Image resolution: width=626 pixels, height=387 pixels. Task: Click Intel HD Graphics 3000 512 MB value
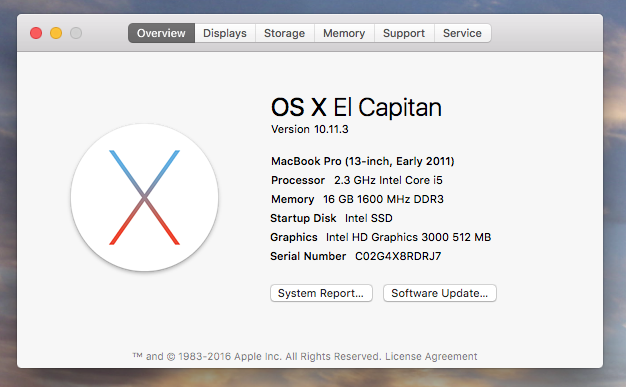[408, 237]
